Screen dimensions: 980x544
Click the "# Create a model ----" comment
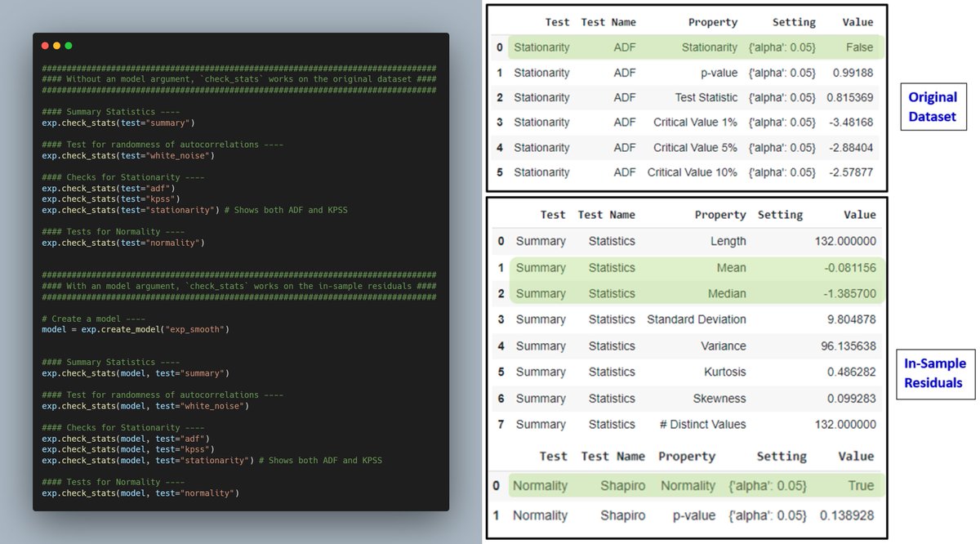tap(94, 319)
